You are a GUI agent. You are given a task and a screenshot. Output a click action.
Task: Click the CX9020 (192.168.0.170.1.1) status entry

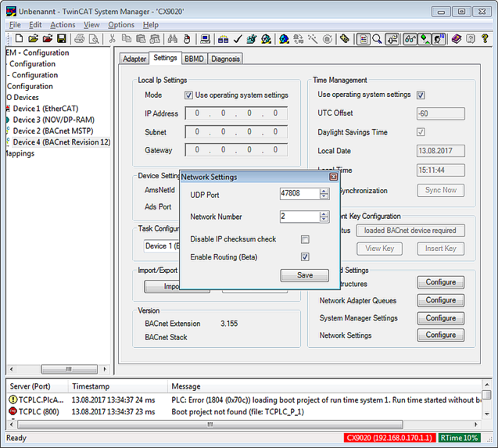coord(389,438)
